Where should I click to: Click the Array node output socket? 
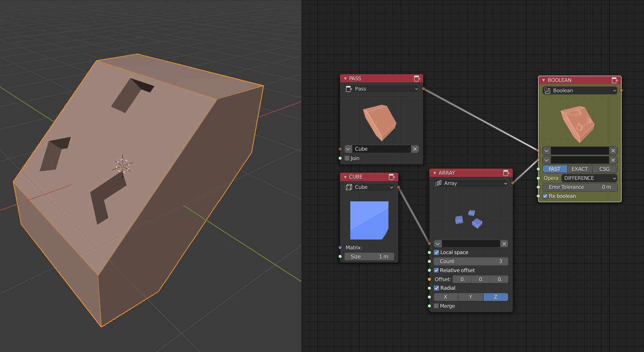pyautogui.click(x=513, y=183)
